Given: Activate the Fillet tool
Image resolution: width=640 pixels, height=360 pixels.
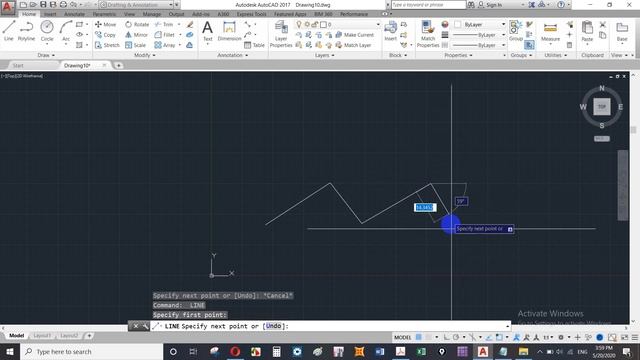Looking at the screenshot, I should [x=165, y=35].
